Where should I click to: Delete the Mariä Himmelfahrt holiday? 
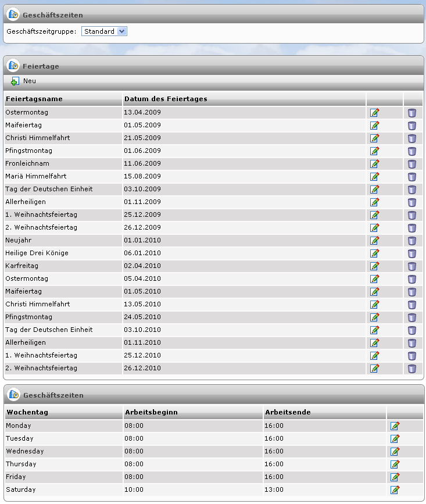(412, 177)
